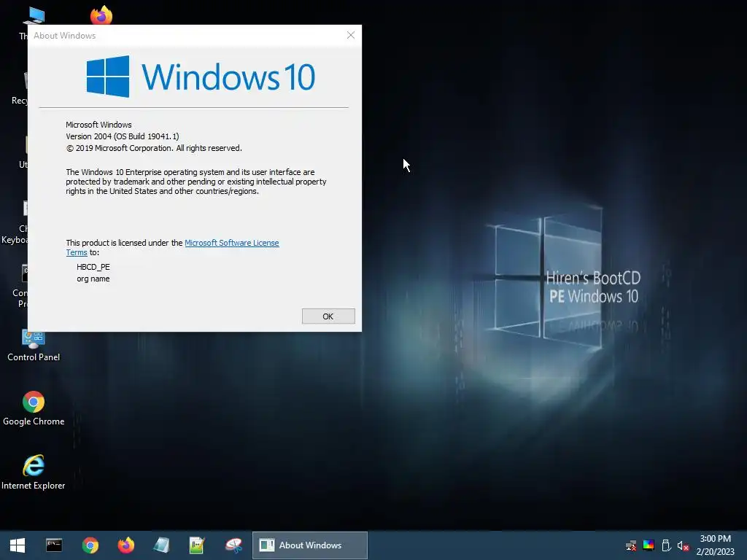This screenshot has height=560, width=747.
Task: Close the About Windows dialog
Action: click(x=351, y=35)
